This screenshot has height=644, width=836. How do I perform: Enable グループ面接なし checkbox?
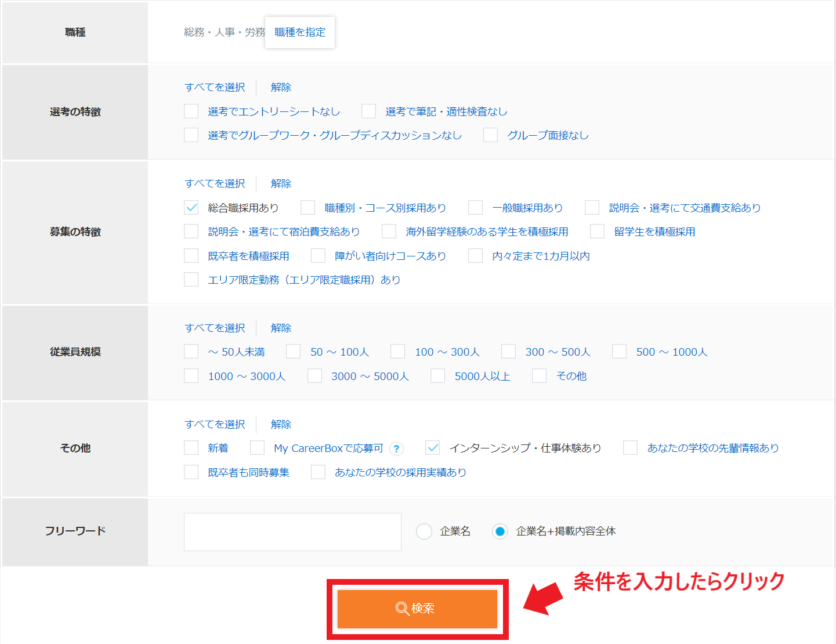[490, 135]
